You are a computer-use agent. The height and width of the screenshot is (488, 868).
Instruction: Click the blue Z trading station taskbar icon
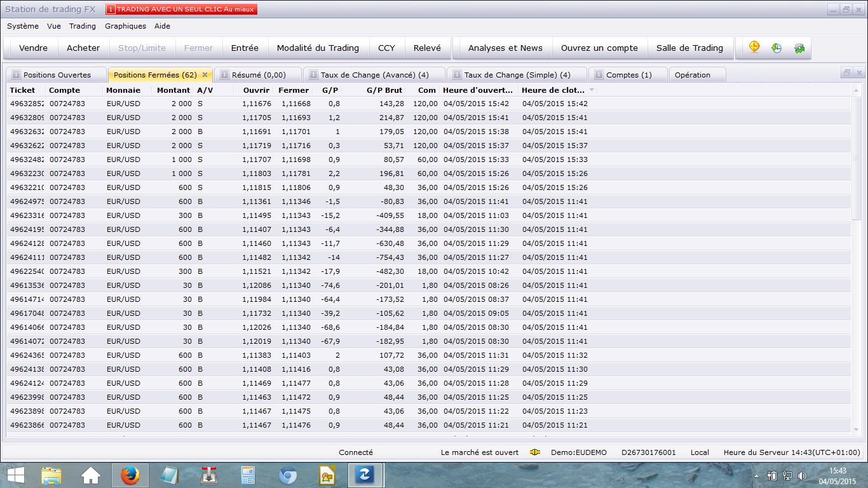coord(365,475)
